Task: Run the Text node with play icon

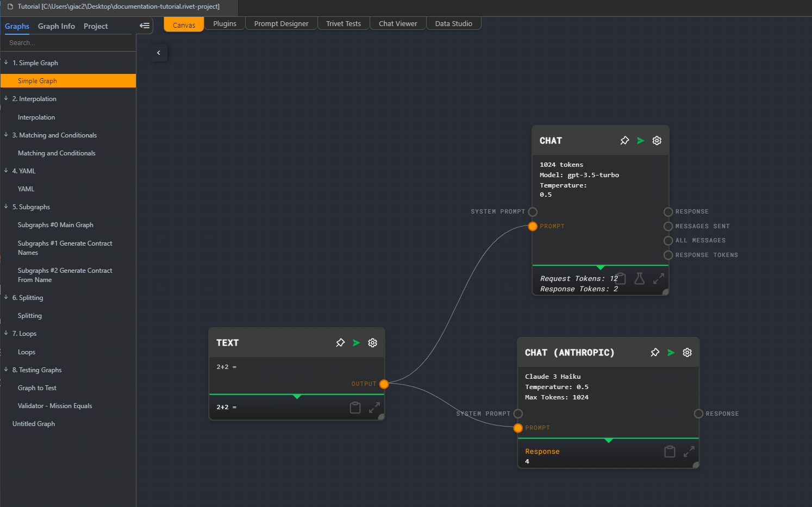Action: pyautogui.click(x=356, y=343)
